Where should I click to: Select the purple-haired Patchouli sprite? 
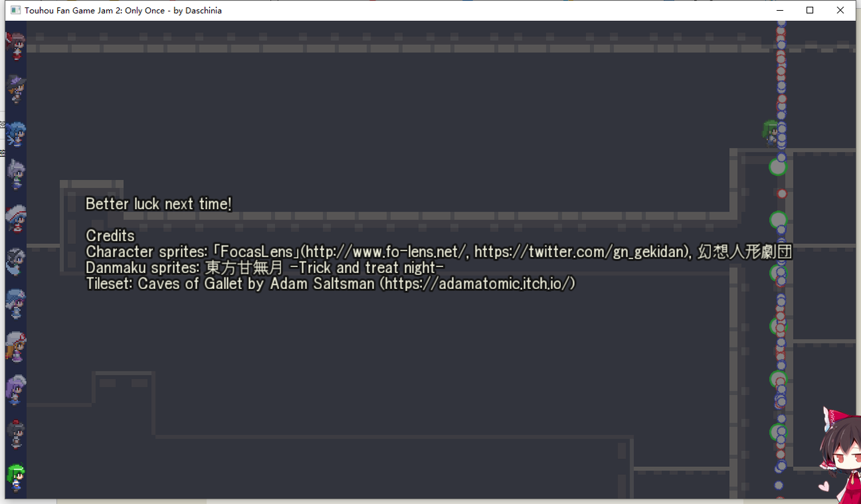click(15, 390)
